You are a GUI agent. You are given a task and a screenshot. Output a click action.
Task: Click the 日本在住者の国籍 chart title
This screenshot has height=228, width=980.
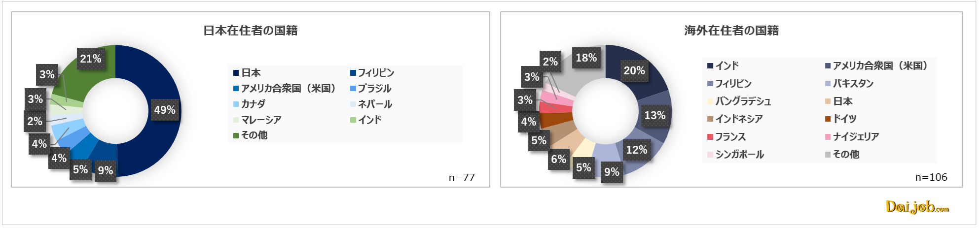[x=251, y=31]
